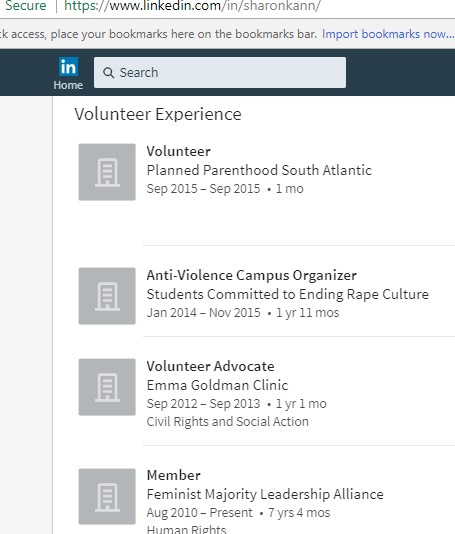455x534 pixels.
Task: Open Emma Goldman Clinic placeholder logo
Action: (107, 387)
